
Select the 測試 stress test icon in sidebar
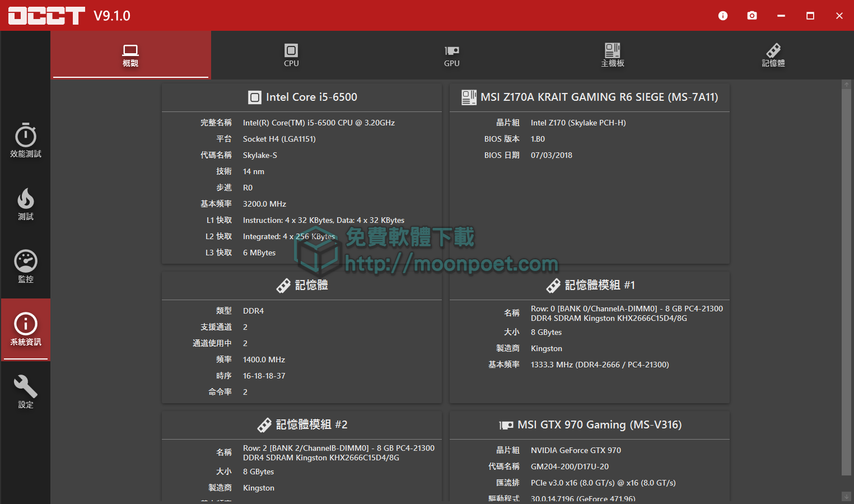pos(25,203)
